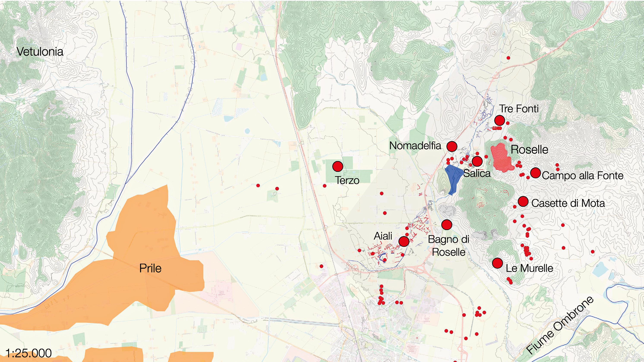The image size is (644, 362).
Task: Select the Campo alla Fonte marker
Action: pos(535,173)
